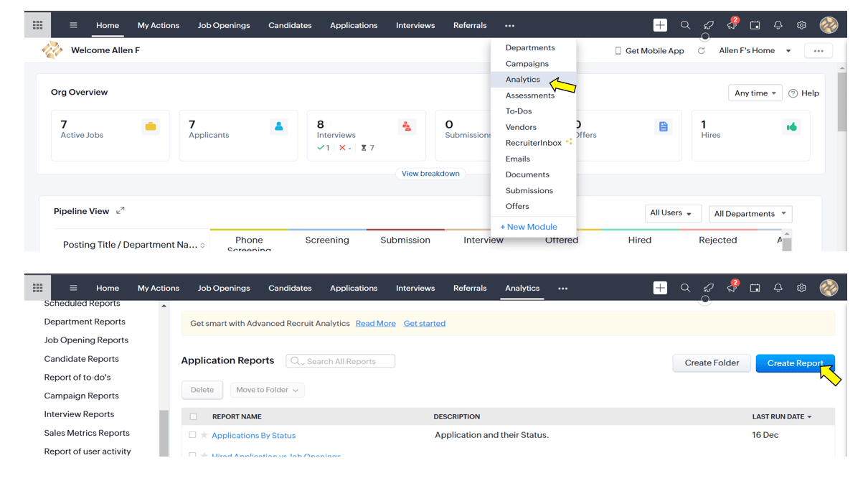Open the Get started link in the banner
Screen dimensions: 868x486
425,324
